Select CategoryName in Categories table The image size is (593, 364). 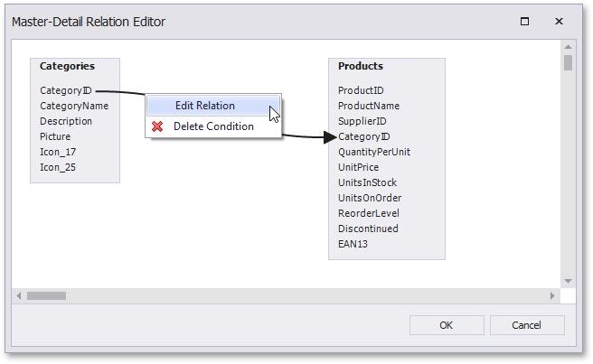point(74,106)
